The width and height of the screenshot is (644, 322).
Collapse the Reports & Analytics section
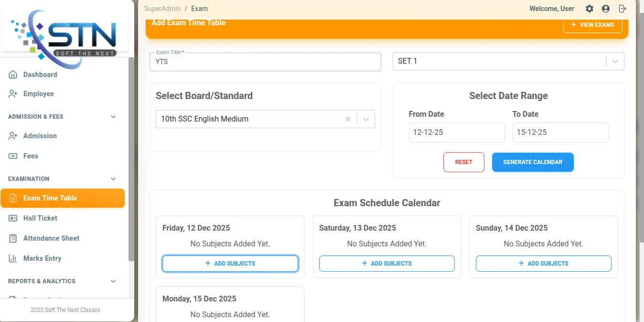tap(113, 281)
